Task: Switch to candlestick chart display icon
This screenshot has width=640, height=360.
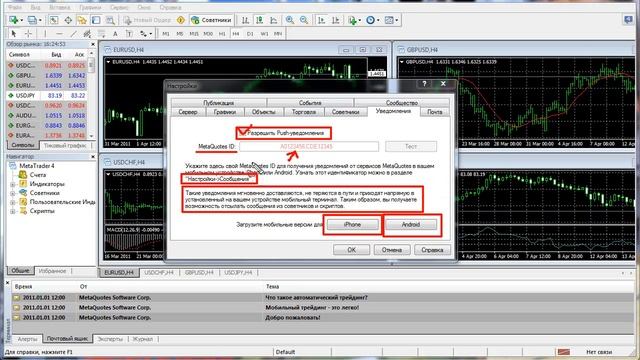Action: [x=259, y=20]
